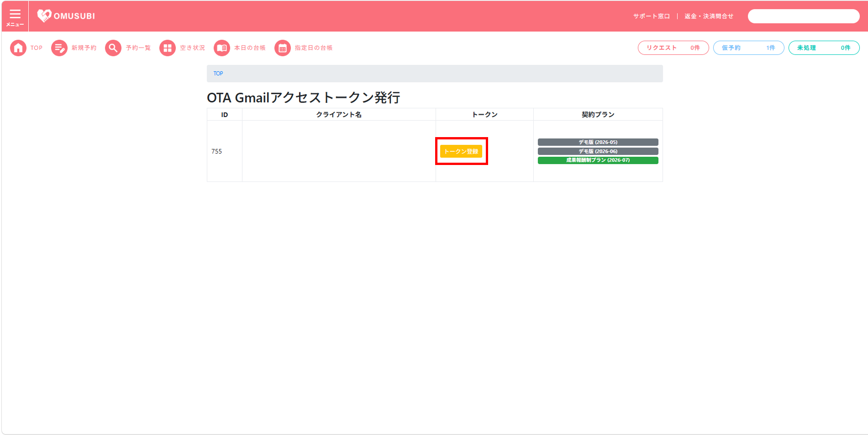868x436 pixels.
Task: Click the リクエスト 0件 button
Action: [x=673, y=48]
